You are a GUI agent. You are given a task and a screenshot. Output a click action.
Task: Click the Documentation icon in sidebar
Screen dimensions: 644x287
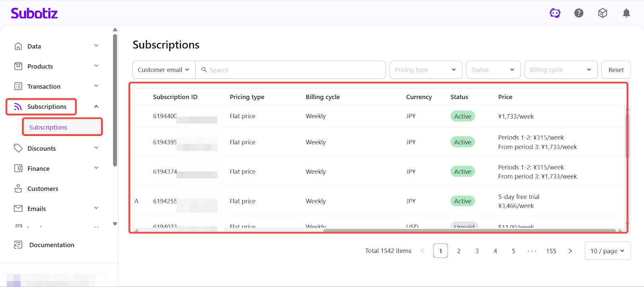click(18, 245)
